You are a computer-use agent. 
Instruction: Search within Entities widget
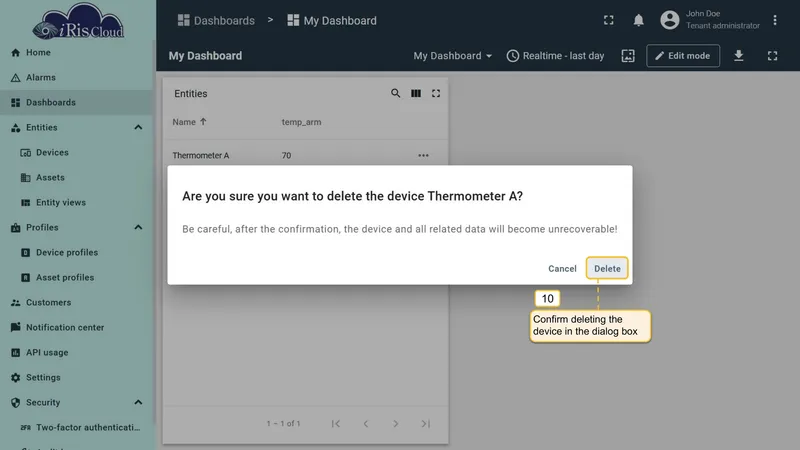pos(395,93)
